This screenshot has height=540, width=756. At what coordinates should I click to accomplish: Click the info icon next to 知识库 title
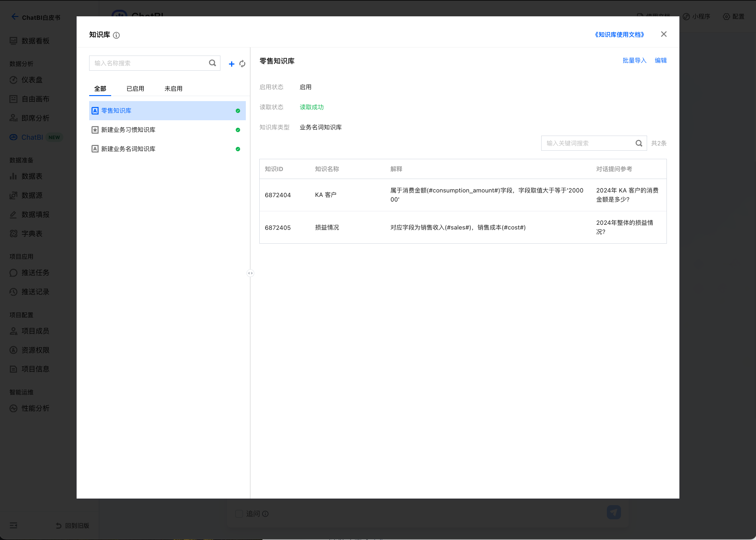[x=116, y=35]
